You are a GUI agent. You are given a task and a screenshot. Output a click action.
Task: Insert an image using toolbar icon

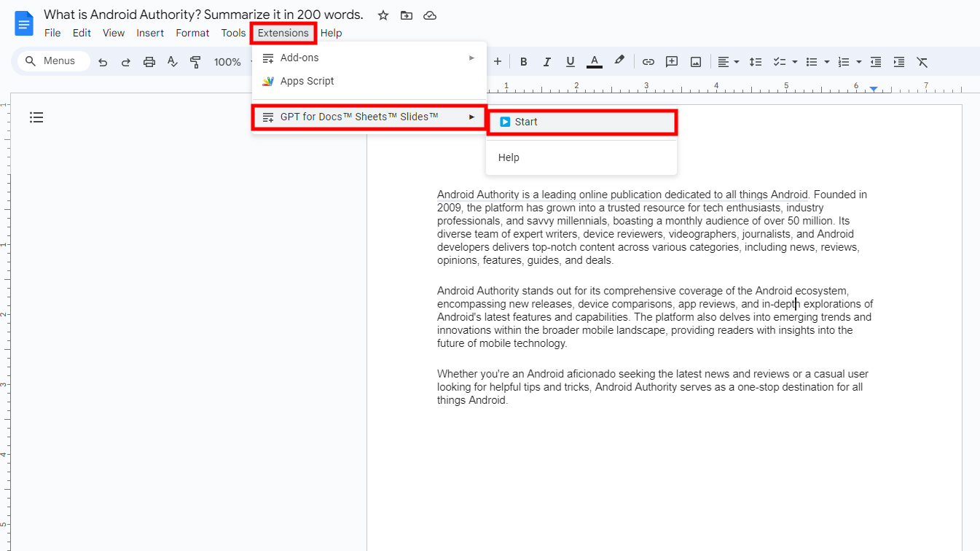(696, 62)
